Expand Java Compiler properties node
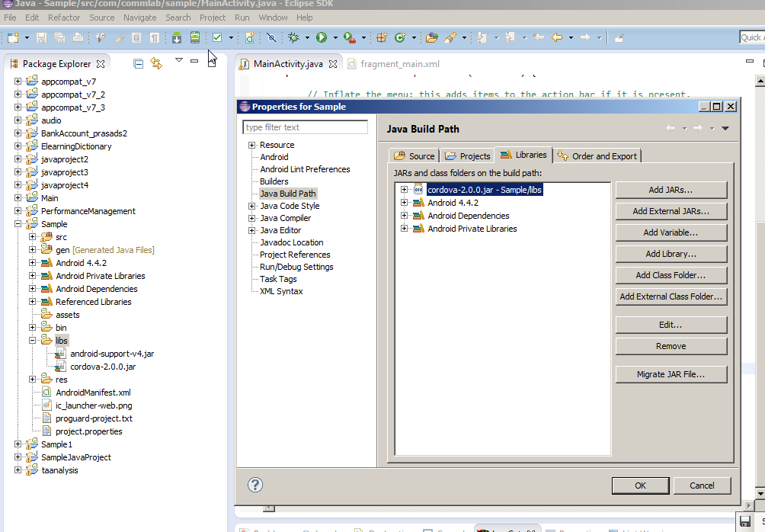Image resolution: width=765 pixels, height=532 pixels. (251, 218)
